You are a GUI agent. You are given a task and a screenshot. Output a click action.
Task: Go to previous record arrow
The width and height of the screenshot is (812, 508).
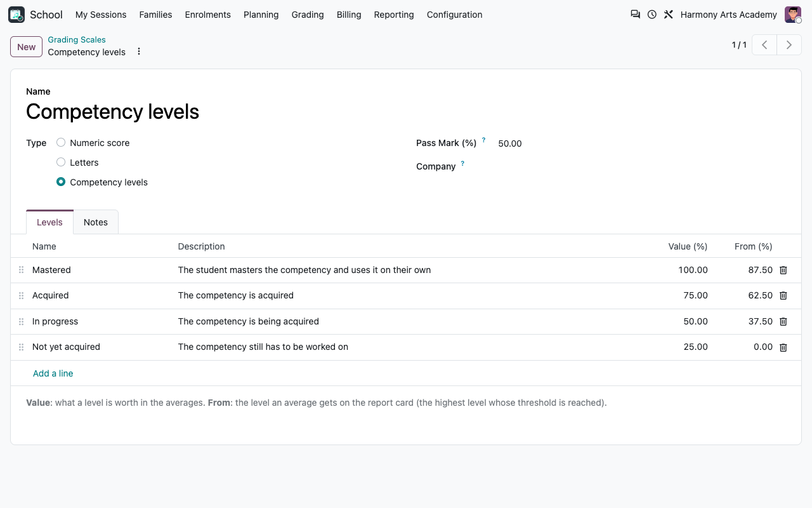pos(764,45)
